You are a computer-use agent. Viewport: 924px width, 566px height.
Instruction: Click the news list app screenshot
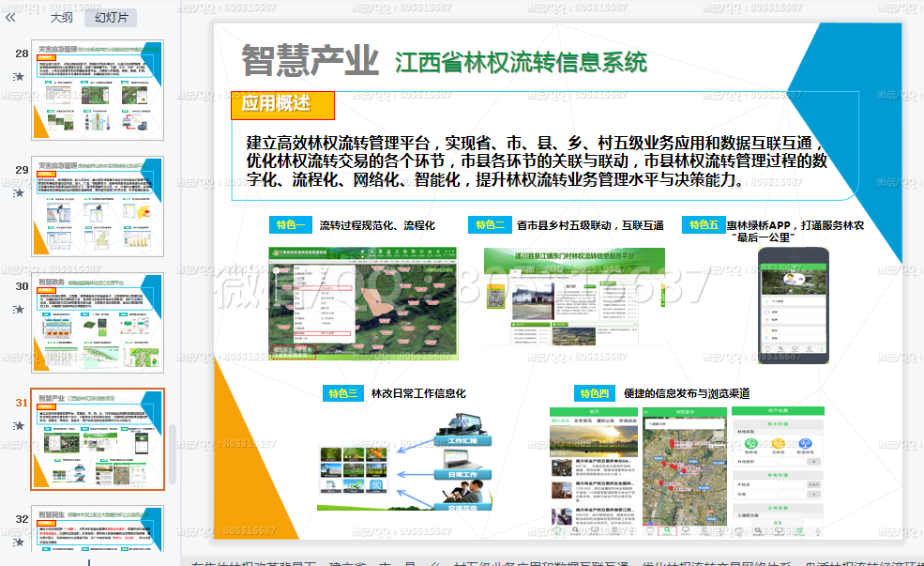click(x=594, y=471)
